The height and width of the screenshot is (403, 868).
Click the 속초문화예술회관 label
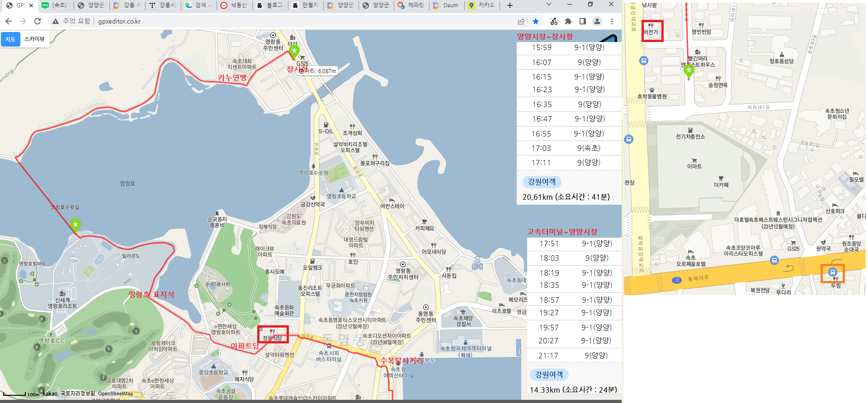[x=284, y=310]
